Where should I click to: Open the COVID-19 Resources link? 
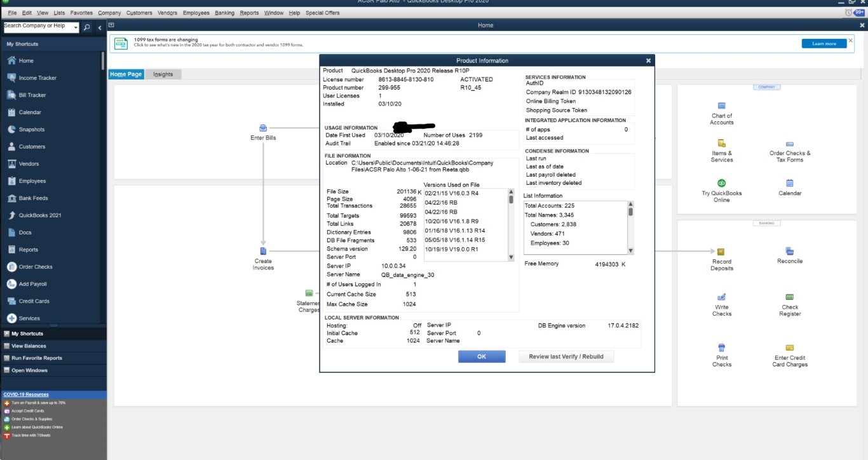click(x=26, y=395)
